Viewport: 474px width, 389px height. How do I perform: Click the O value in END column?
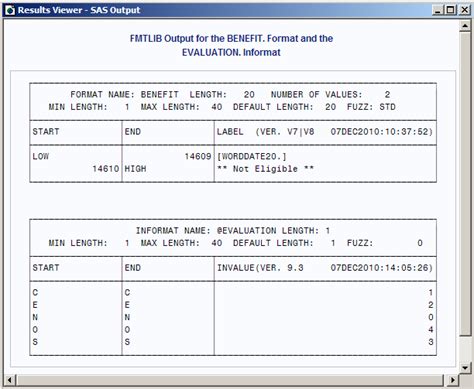click(127, 329)
